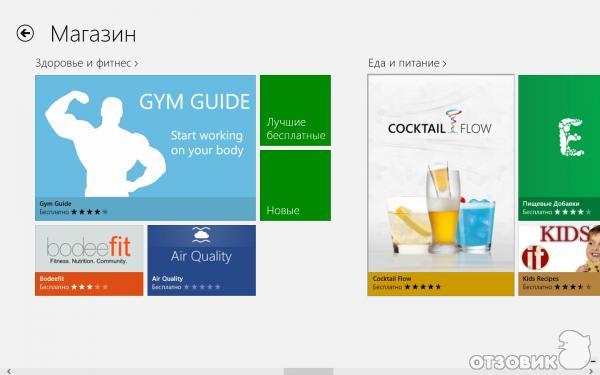
Task: Click the Air Quality cloud icon
Action: [201, 235]
